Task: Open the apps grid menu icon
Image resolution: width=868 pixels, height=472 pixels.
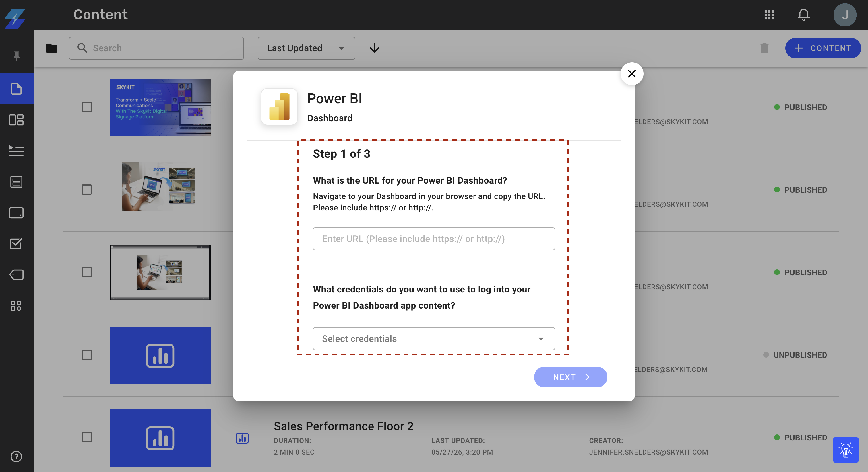Action: (x=769, y=15)
